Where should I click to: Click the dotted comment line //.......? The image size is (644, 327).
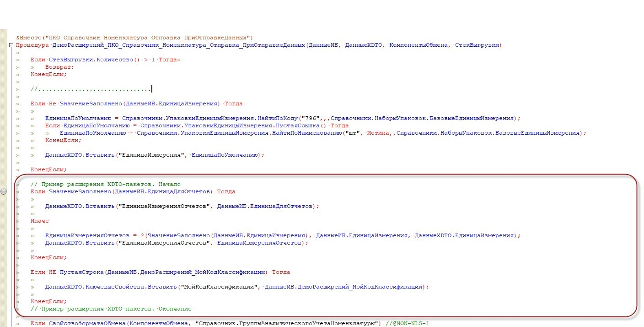tap(91, 89)
